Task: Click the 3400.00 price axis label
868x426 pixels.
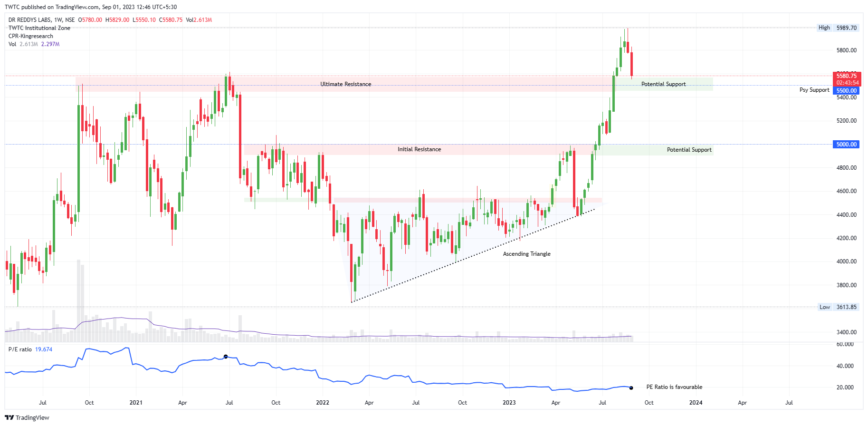Action: [x=847, y=332]
